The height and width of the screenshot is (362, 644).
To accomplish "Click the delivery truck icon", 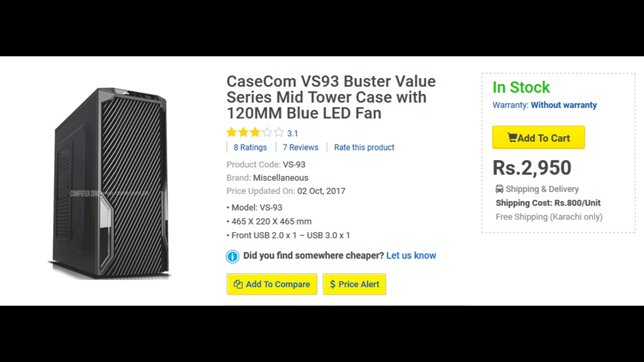I will point(499,189).
